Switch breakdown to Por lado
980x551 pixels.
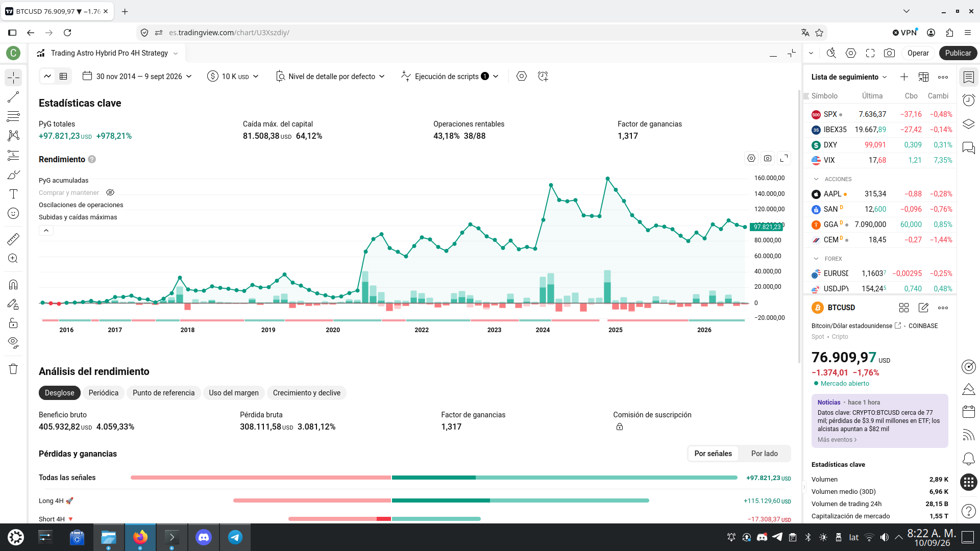pos(764,454)
